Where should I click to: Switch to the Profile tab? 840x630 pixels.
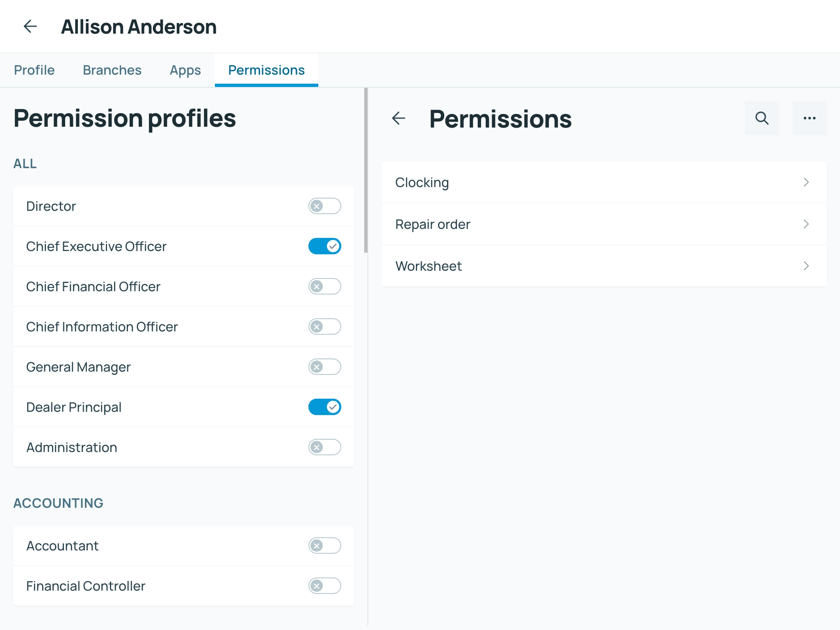tap(34, 70)
